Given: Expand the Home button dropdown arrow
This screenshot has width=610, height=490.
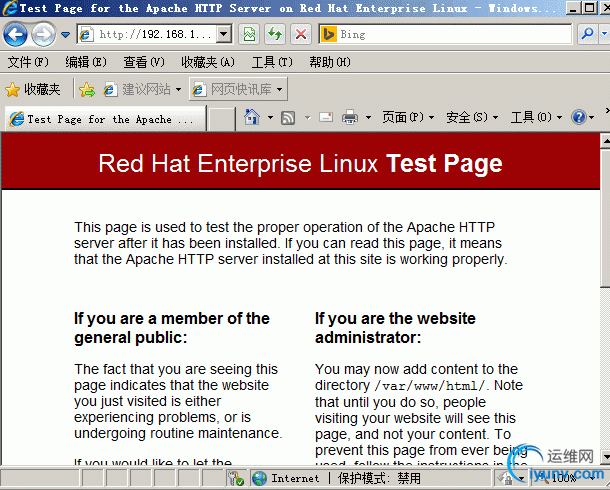Looking at the screenshot, I should 270,117.
